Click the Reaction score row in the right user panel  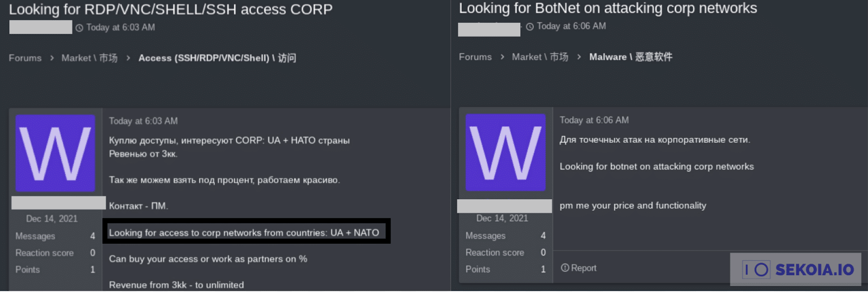[x=505, y=252]
